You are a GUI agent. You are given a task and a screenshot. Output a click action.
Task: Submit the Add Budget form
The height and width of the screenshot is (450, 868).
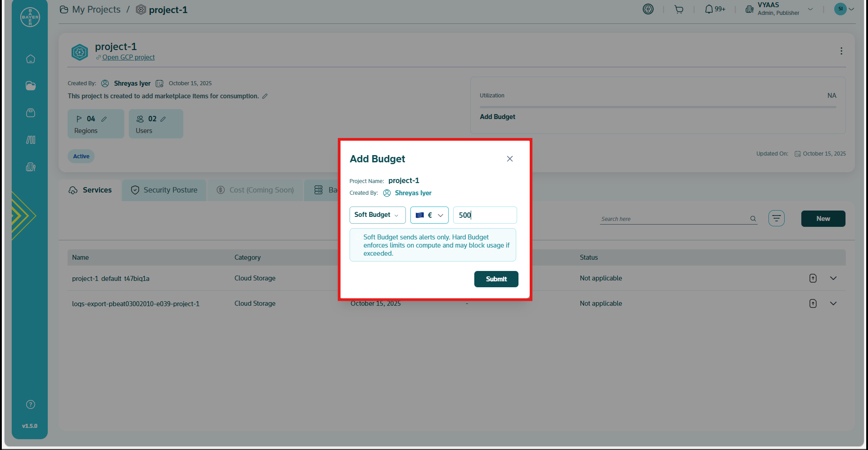[496, 279]
